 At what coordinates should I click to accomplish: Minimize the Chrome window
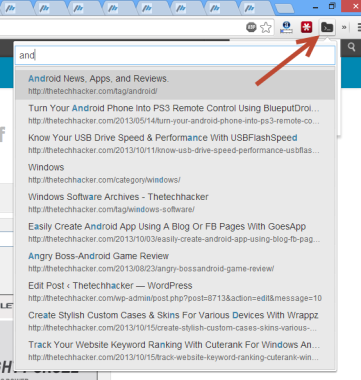(x=315, y=7)
